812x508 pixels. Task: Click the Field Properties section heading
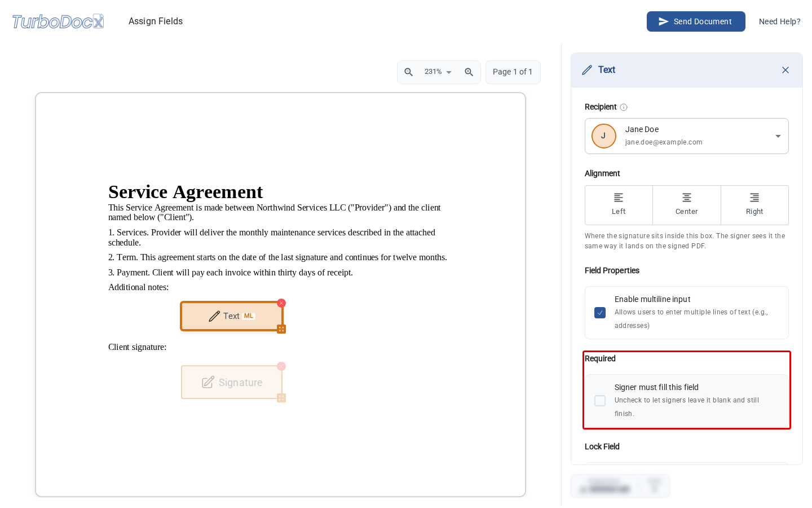[612, 270]
